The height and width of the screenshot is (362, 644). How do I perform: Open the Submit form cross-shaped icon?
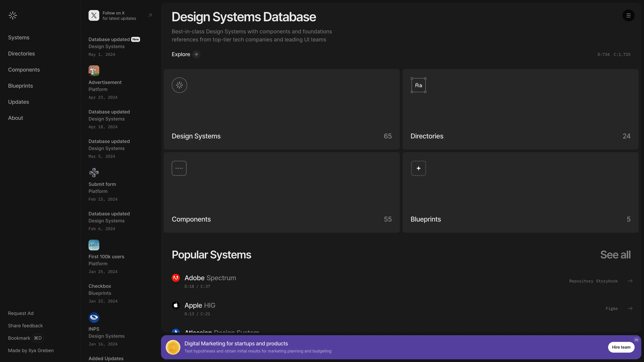[x=94, y=173]
